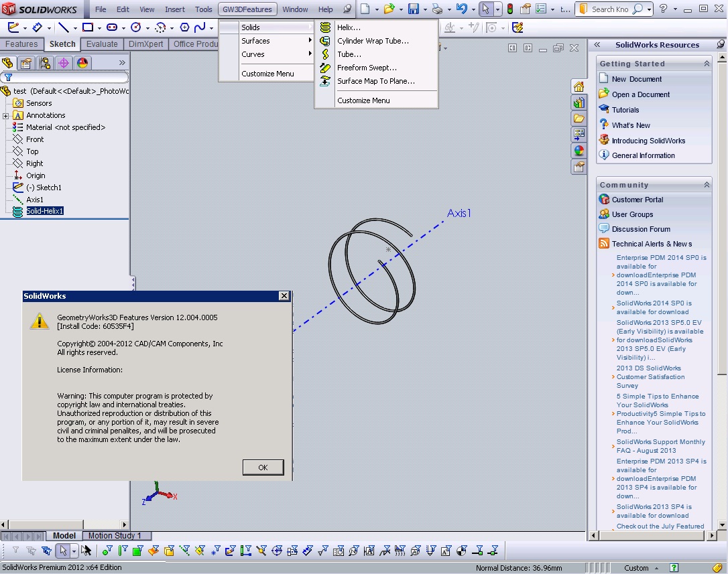The width and height of the screenshot is (728, 574).
Task: Collapse the Getting Started section
Action: click(706, 64)
